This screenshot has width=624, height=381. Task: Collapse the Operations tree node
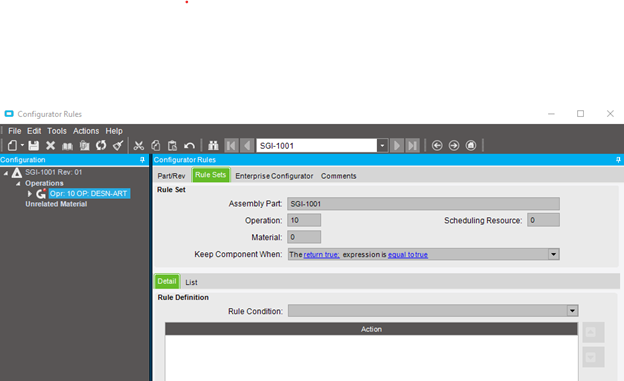18,184
